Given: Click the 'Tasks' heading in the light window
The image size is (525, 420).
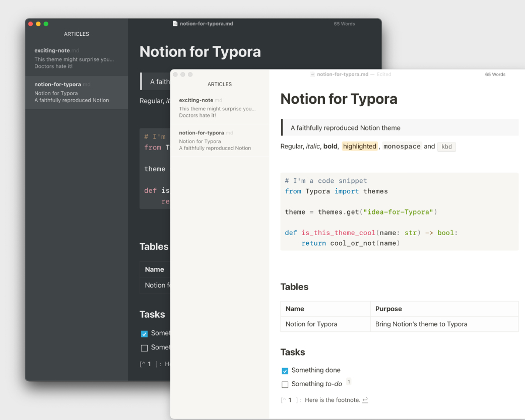Looking at the screenshot, I should (x=293, y=352).
